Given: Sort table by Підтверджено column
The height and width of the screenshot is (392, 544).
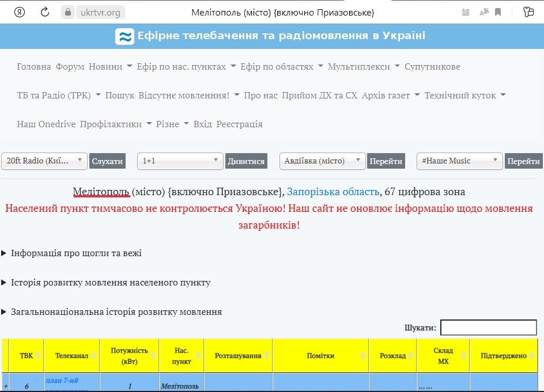Looking at the screenshot, I should (504, 356).
